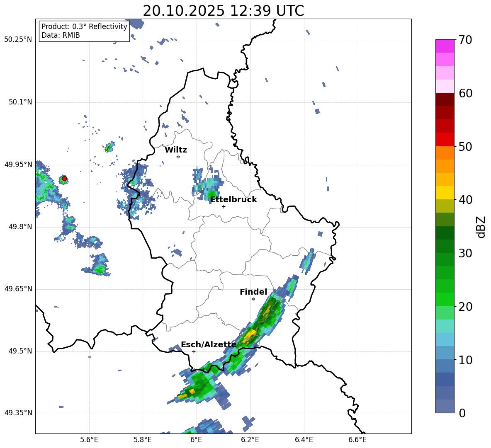
Task: Click the title '20.10.2025 12:39 UTC'
Action: tap(223, 11)
